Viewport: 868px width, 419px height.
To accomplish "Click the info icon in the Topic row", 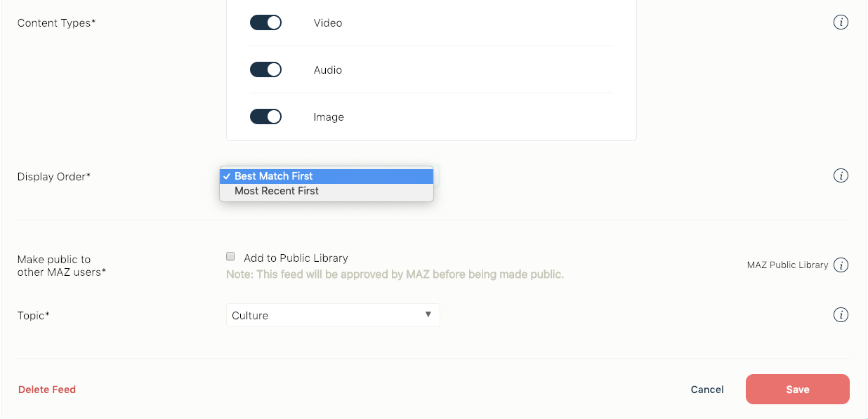I will click(841, 314).
